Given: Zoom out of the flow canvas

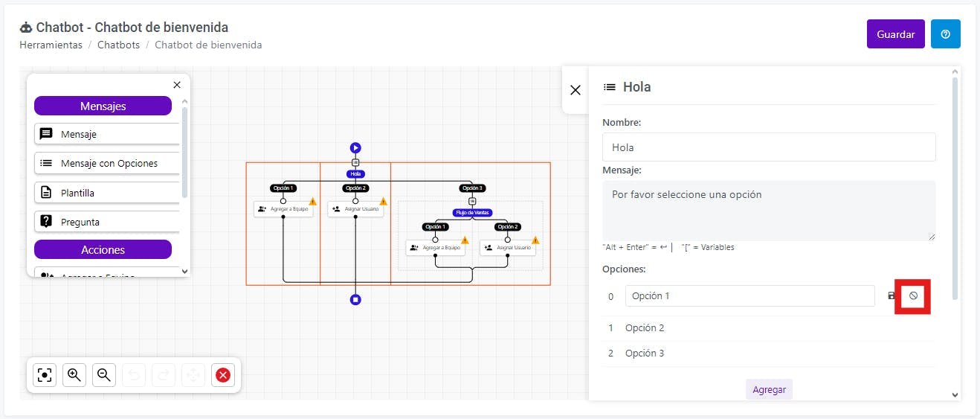Looking at the screenshot, I should click(104, 375).
